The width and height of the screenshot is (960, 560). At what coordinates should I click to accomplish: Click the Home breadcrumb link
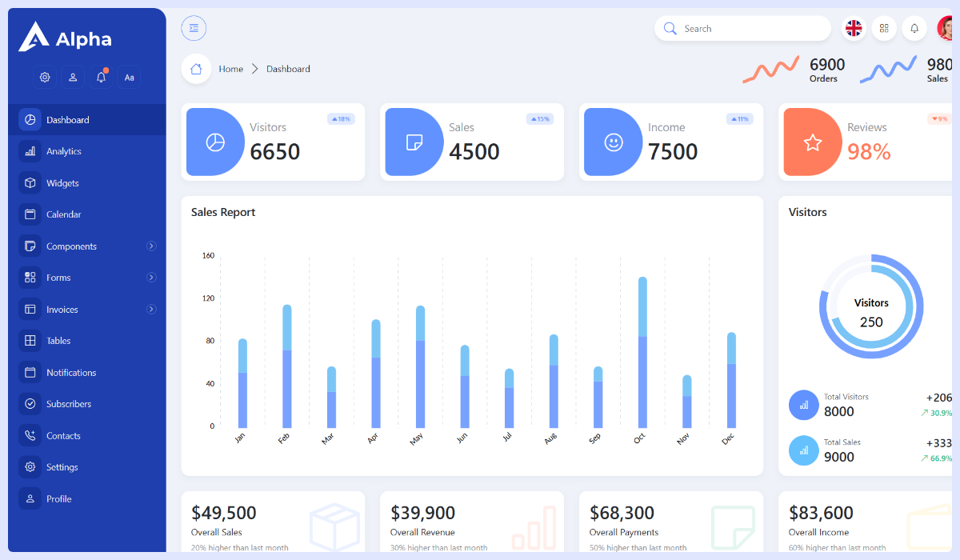pyautogui.click(x=230, y=69)
